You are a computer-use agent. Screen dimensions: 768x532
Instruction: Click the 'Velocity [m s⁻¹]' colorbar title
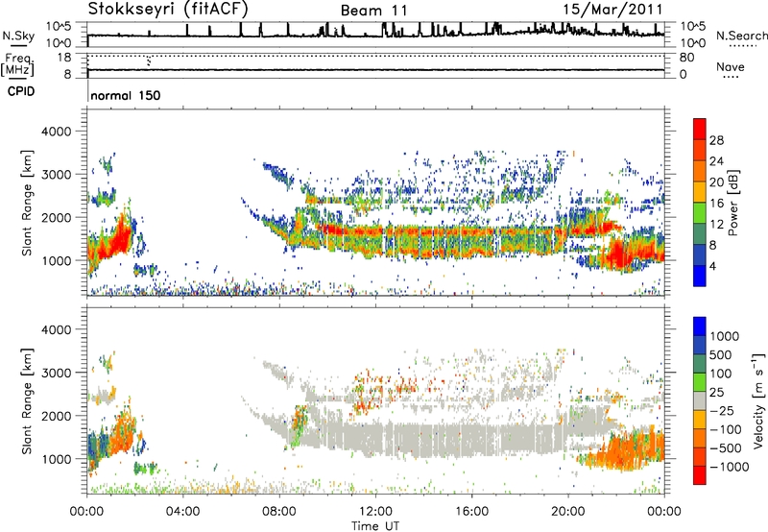[x=758, y=400]
